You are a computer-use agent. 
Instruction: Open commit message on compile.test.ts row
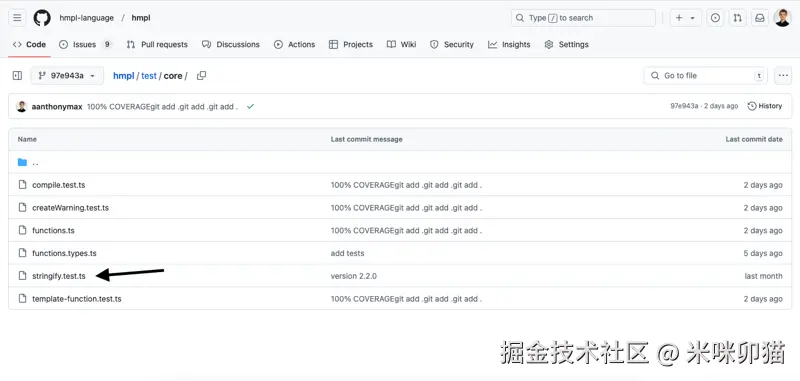pos(406,185)
